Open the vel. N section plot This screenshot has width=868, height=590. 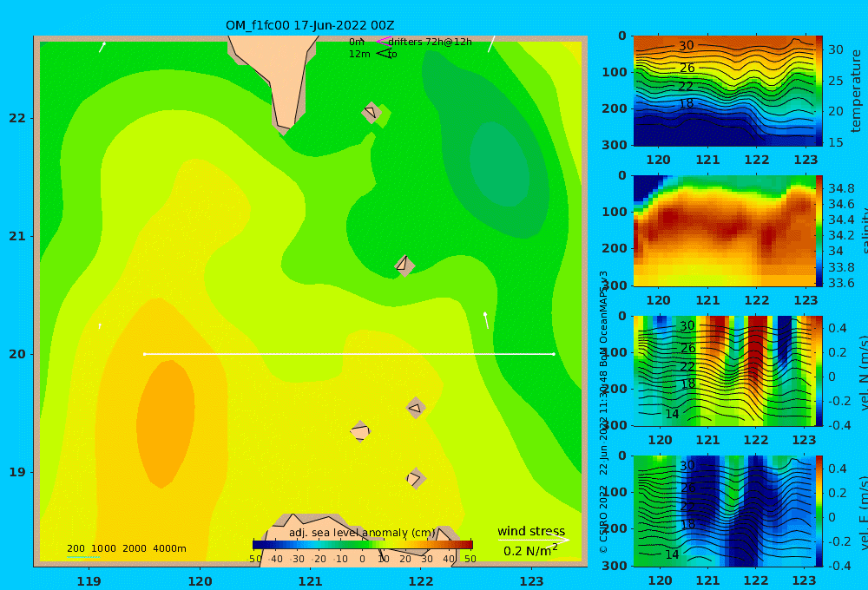click(x=724, y=370)
